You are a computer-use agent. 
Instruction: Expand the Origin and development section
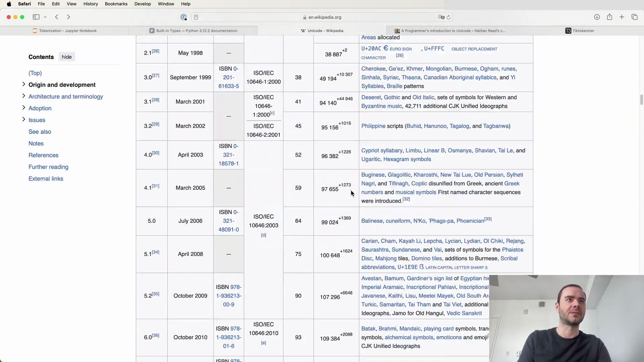coord(23,84)
